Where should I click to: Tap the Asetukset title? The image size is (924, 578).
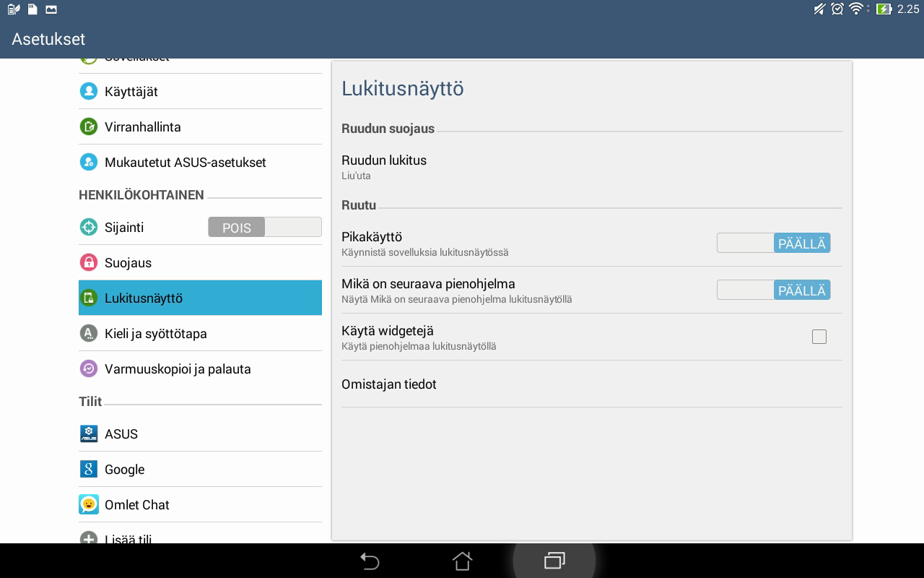click(48, 39)
